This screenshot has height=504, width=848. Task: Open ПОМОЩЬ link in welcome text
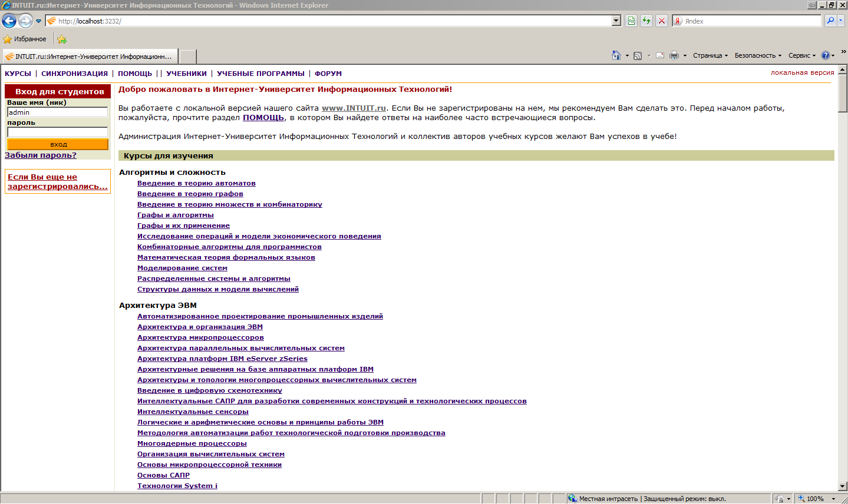pyautogui.click(x=263, y=117)
